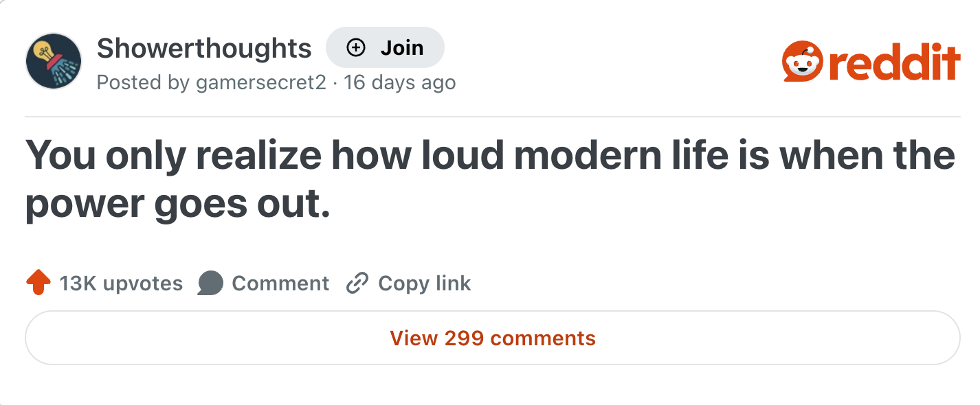Image resolution: width=980 pixels, height=405 pixels.
Task: Open the gamersecret2 user profile
Action: (x=261, y=82)
